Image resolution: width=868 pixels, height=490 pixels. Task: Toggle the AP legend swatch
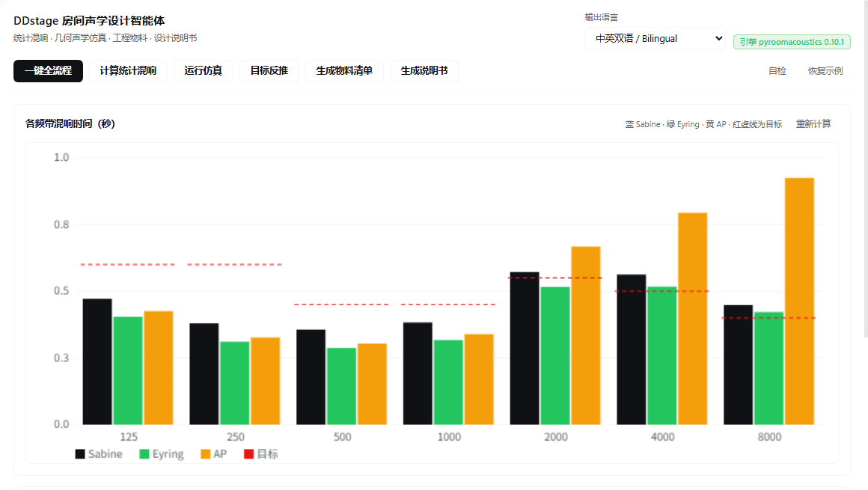pyautogui.click(x=205, y=454)
